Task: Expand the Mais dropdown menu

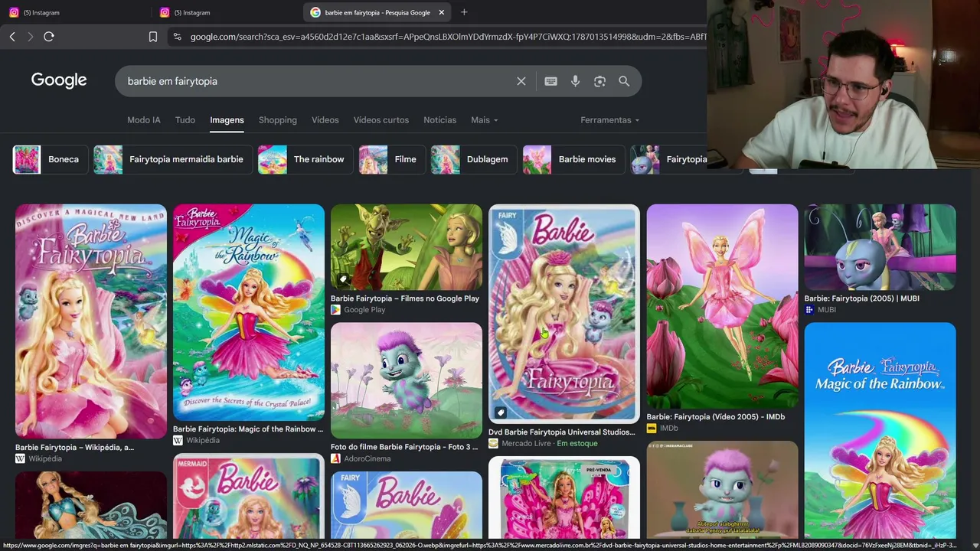Action: [485, 120]
